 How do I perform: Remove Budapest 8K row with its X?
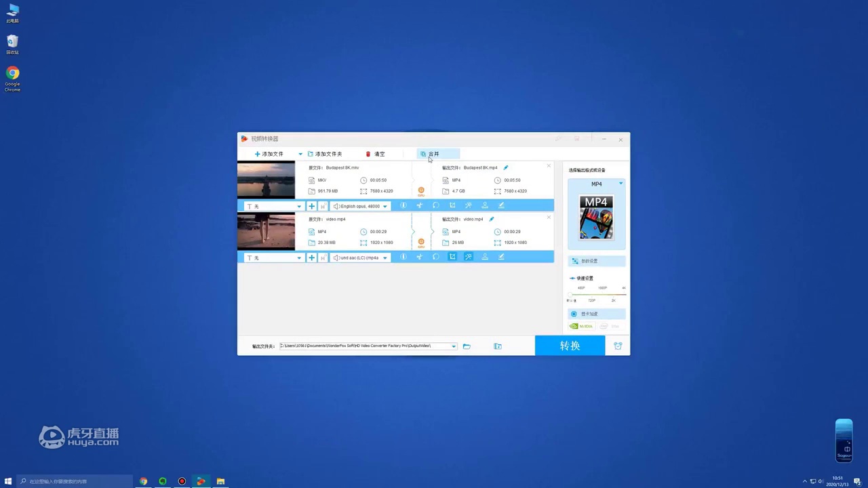coord(549,165)
